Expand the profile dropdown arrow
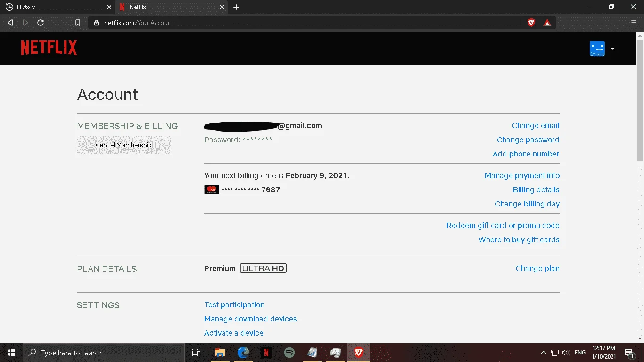 click(x=612, y=49)
